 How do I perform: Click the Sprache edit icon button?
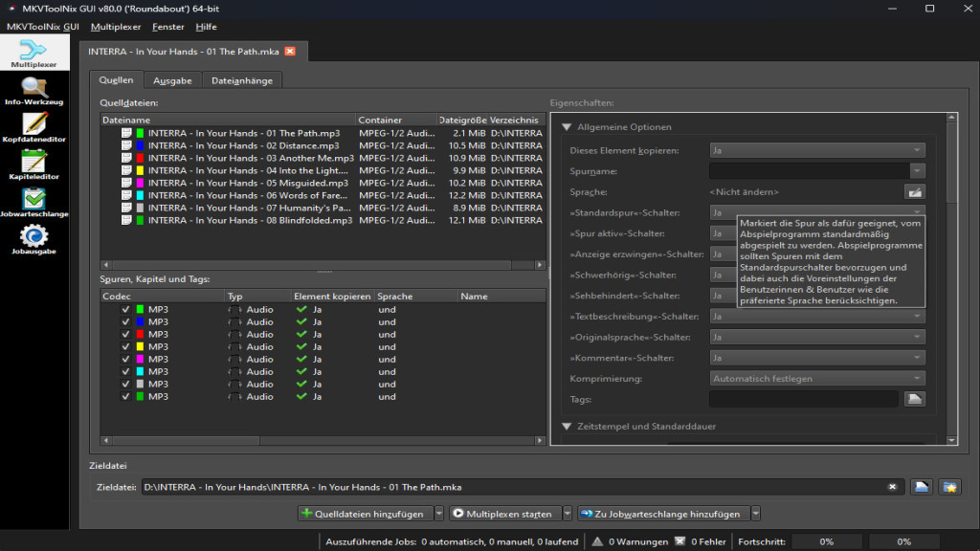[x=915, y=192]
